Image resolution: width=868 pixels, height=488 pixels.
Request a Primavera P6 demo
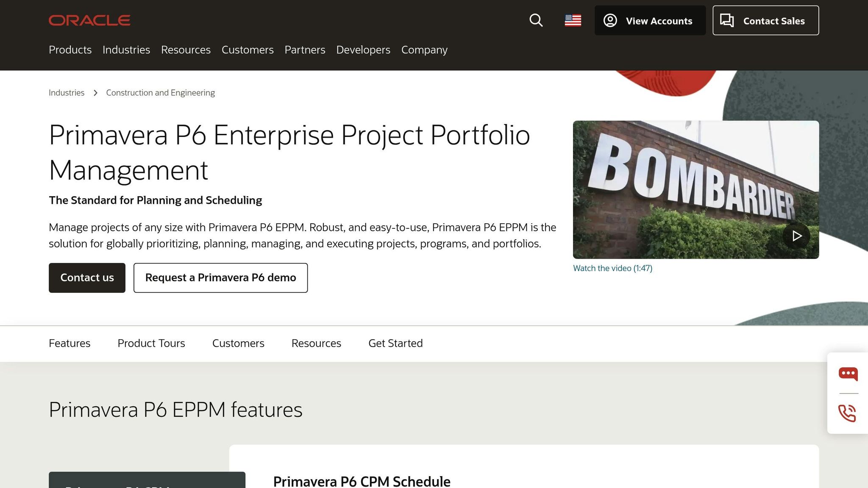tap(221, 278)
